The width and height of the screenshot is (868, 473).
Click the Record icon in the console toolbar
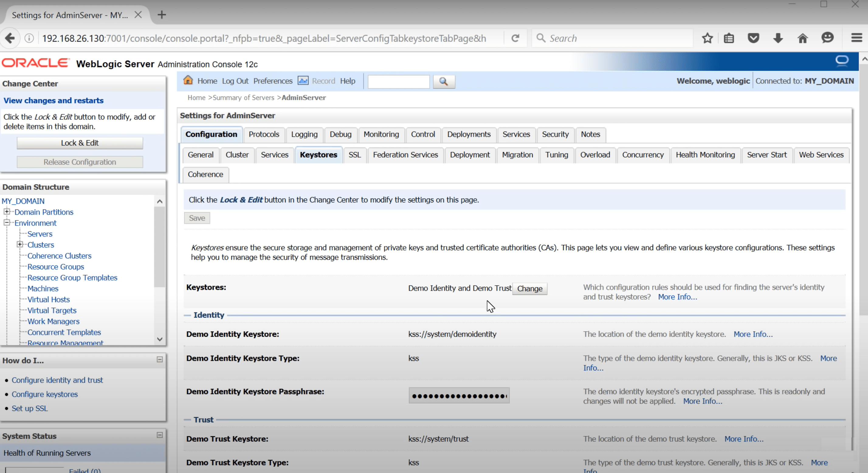point(303,81)
